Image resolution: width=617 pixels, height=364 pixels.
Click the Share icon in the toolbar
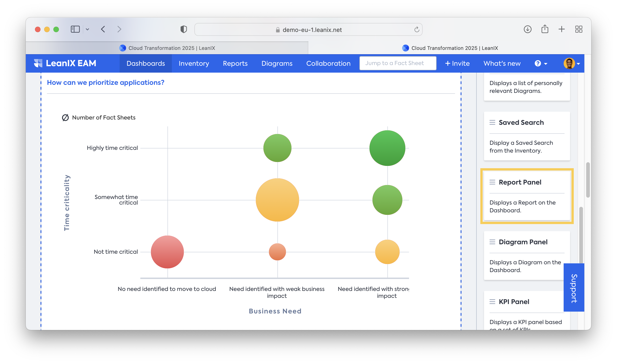pos(545,29)
